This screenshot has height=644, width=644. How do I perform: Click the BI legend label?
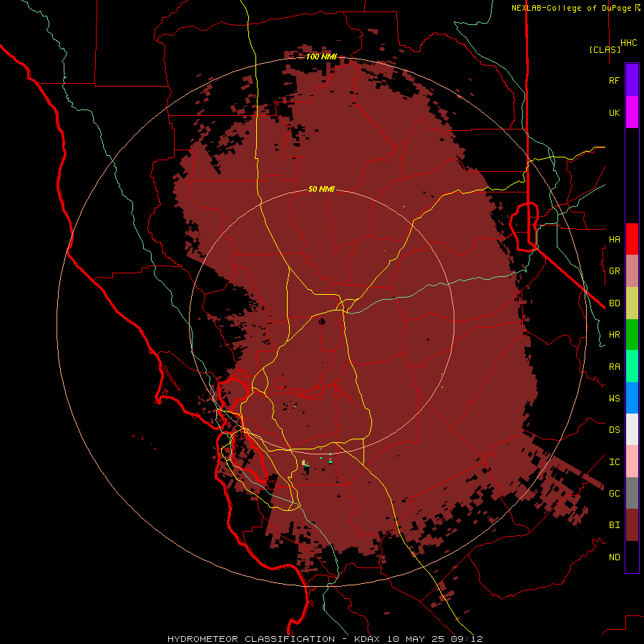coord(615,525)
